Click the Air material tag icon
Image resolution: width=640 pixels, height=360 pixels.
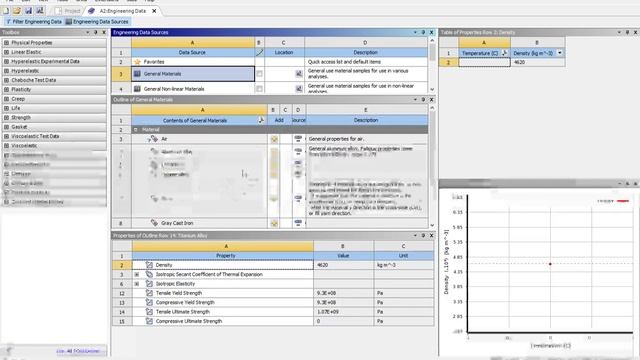tap(153, 139)
